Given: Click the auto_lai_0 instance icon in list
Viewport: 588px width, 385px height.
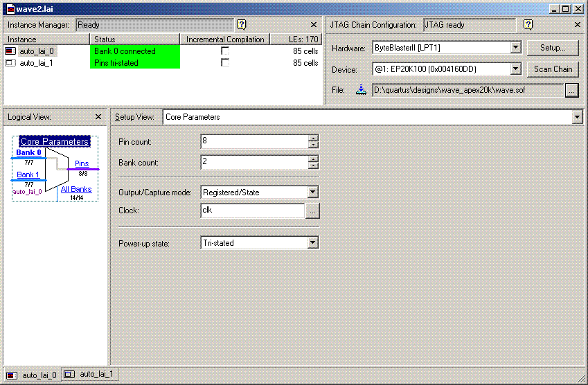Looking at the screenshot, I should (10, 51).
